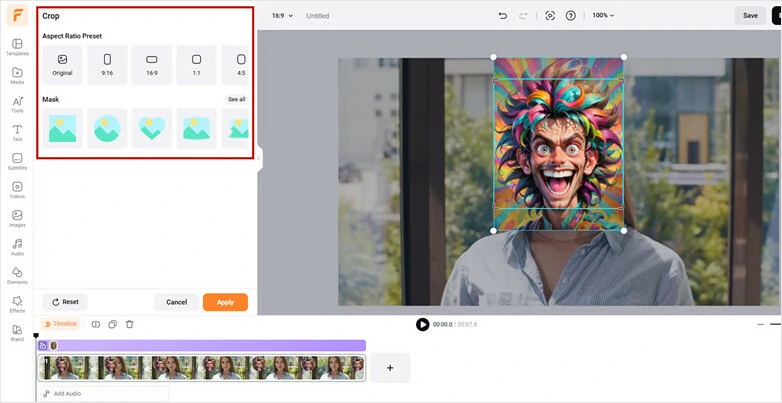
Task: Choose the circle mask shape
Action: (x=107, y=129)
